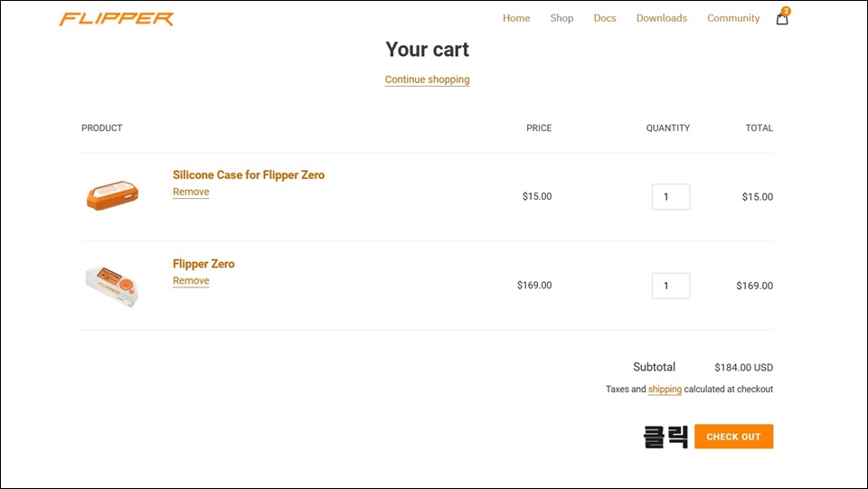The width and height of the screenshot is (868, 489).
Task: Remove the Flipper Zero from cart
Action: [191, 281]
